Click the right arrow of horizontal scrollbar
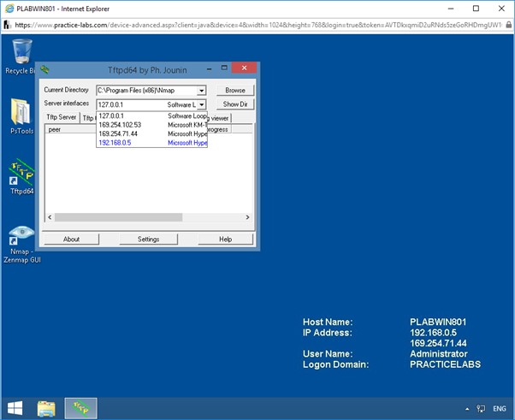The height and width of the screenshot is (420, 515). pos(247,217)
